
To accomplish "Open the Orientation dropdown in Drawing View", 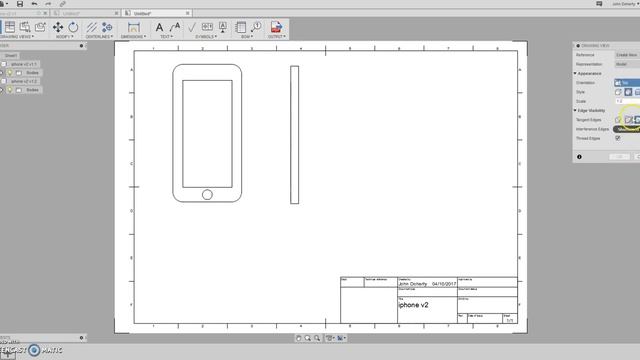I will tap(627, 83).
